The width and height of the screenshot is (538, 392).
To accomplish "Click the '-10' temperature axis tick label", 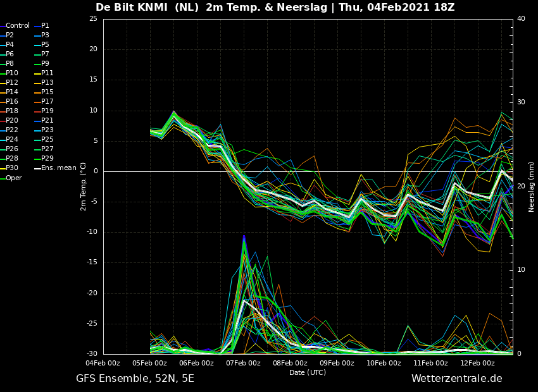I will point(92,232).
